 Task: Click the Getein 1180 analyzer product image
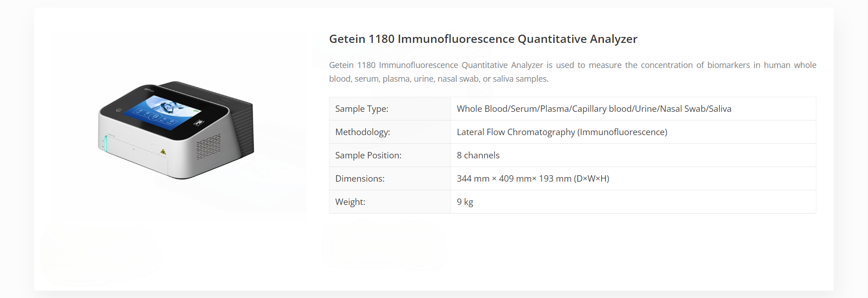click(176, 130)
